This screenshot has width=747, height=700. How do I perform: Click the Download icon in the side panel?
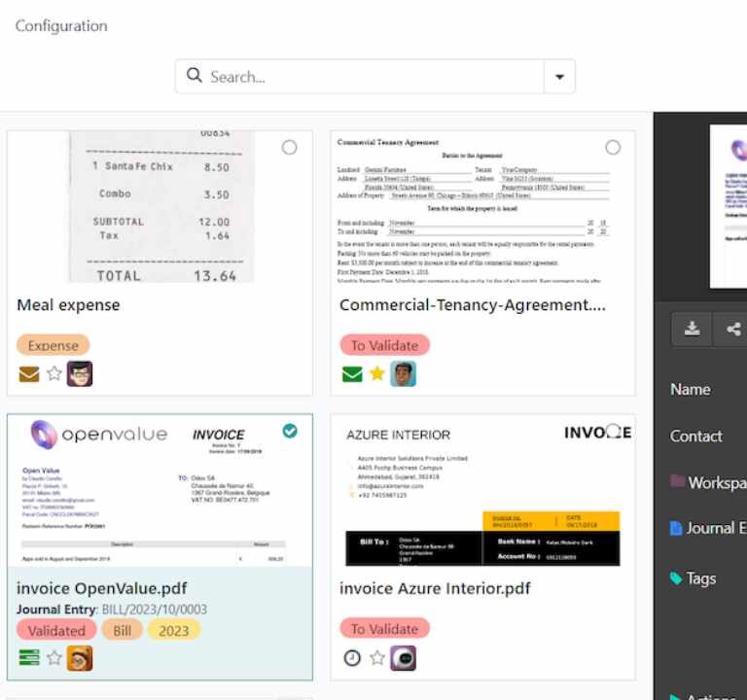[692, 329]
